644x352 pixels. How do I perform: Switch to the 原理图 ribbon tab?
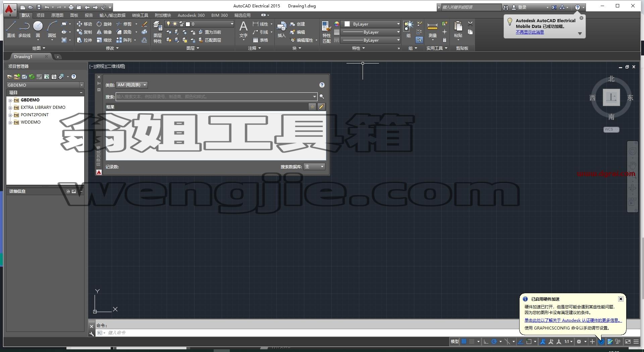[57, 15]
